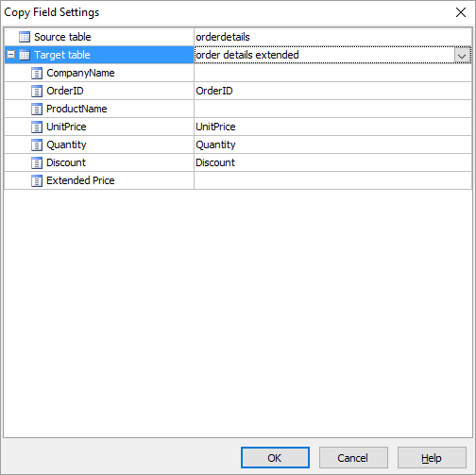
Task: Click the Discount field icon
Action: coord(37,162)
